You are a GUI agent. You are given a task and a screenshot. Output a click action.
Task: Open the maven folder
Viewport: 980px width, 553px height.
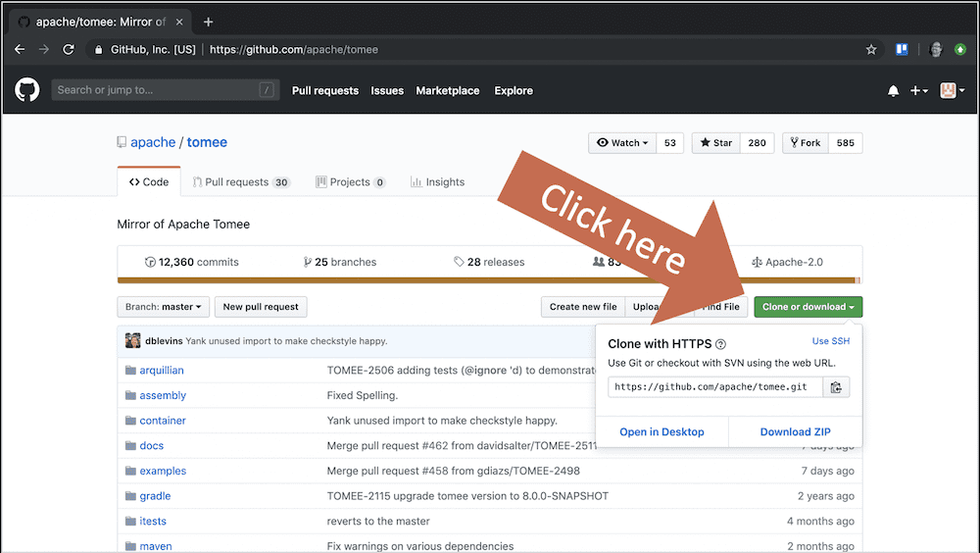[156, 546]
